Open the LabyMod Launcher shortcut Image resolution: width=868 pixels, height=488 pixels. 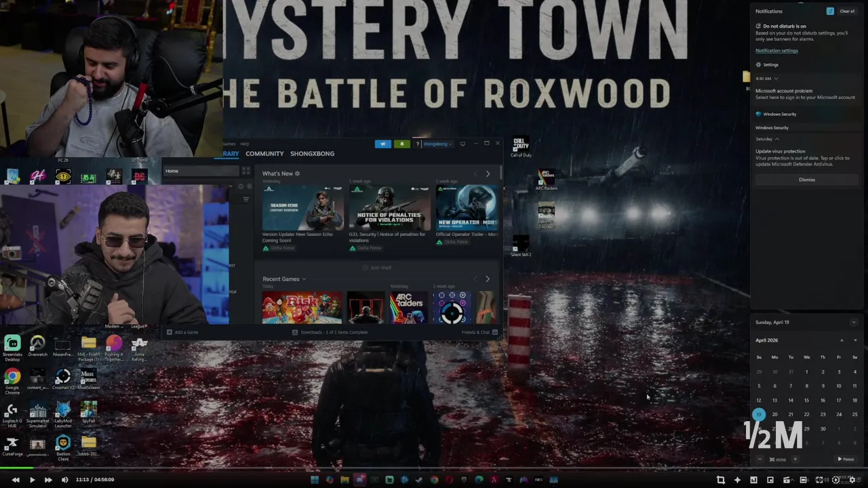coord(63,415)
